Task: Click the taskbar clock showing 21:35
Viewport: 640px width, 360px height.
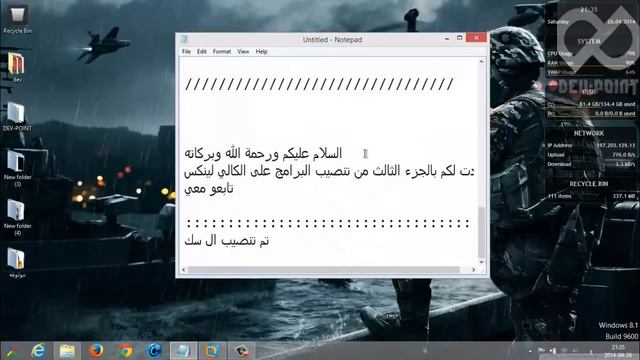Action: [x=618, y=347]
